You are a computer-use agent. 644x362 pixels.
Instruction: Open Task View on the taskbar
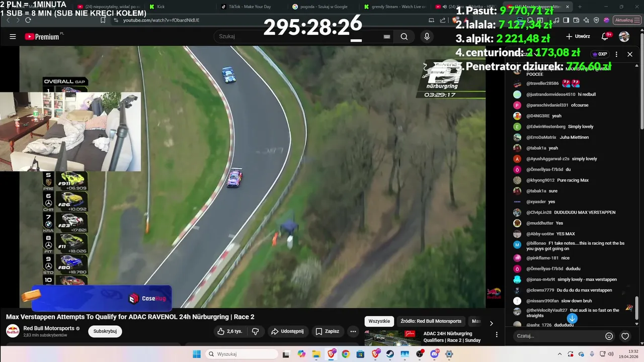point(287,354)
